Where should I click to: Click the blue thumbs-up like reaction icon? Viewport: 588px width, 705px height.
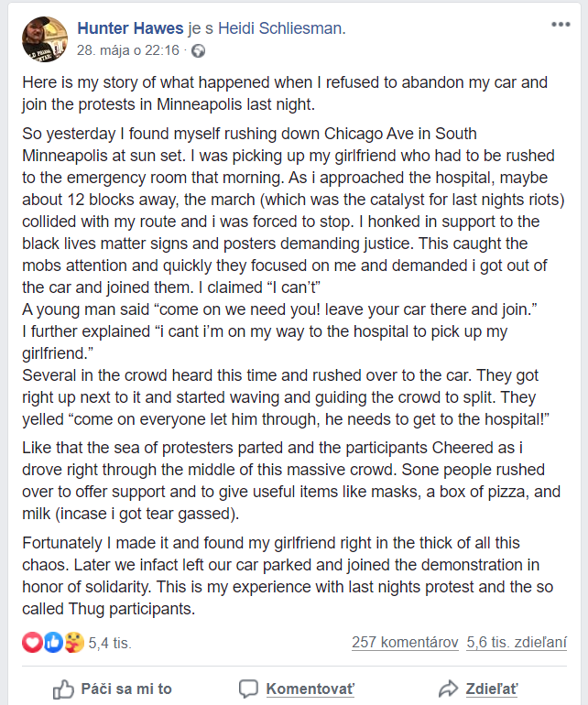click(x=53, y=642)
